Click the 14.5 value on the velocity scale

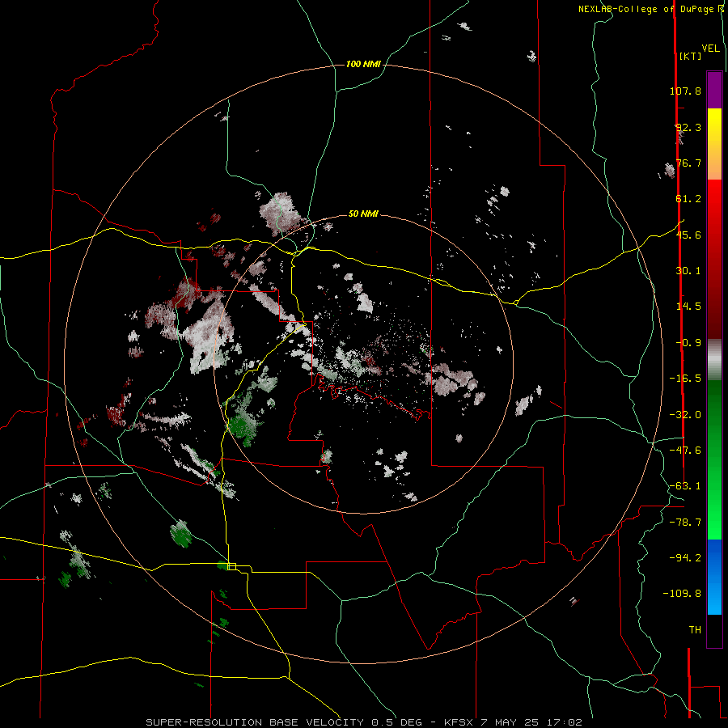click(688, 307)
